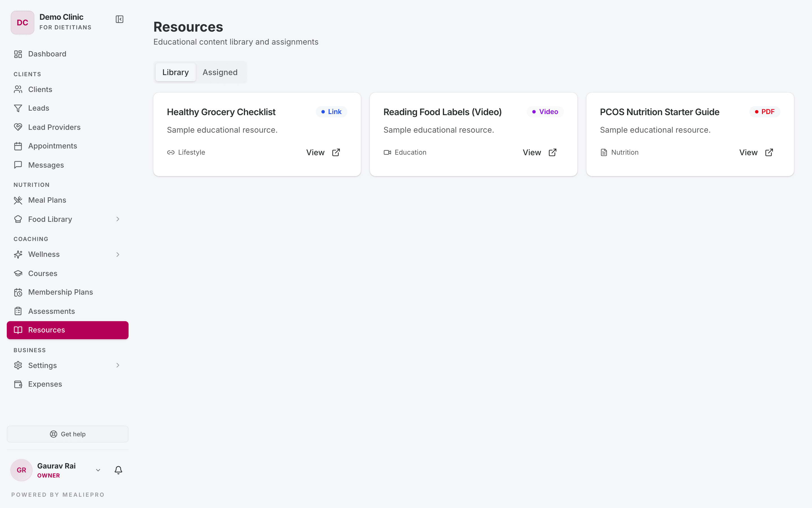
Task: Click the Leads funnel icon
Action: pyautogui.click(x=18, y=108)
